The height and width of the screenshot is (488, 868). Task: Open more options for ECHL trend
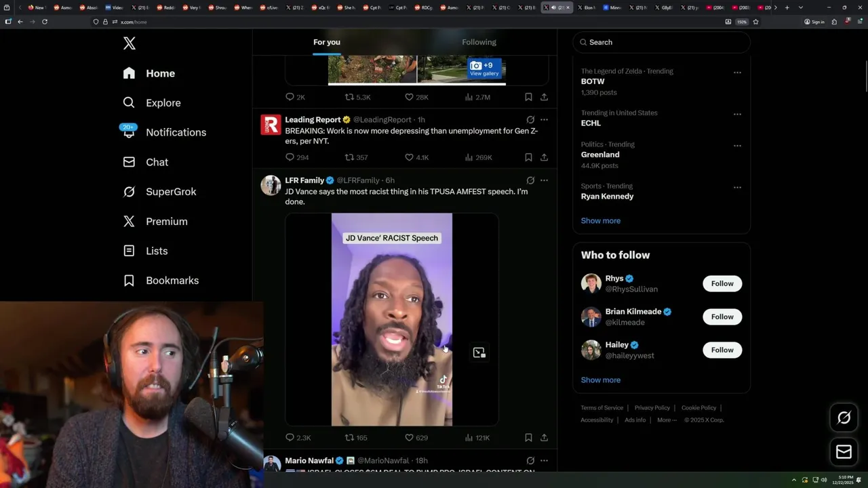coord(737,115)
